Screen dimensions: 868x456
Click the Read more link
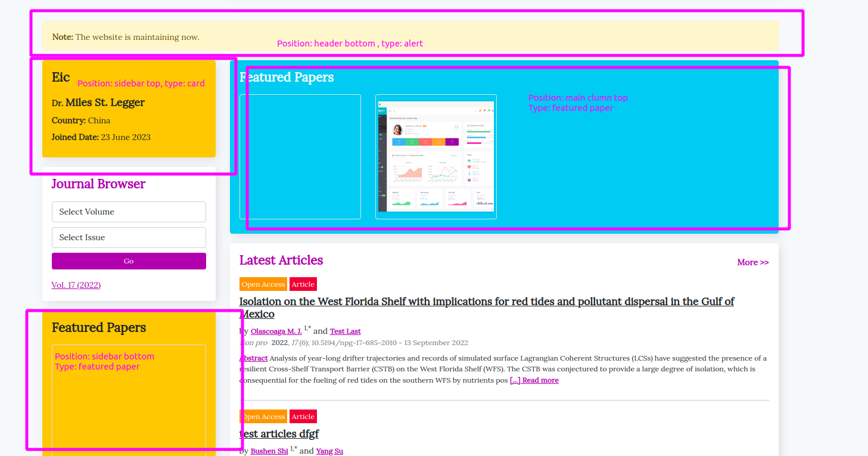pyautogui.click(x=534, y=380)
